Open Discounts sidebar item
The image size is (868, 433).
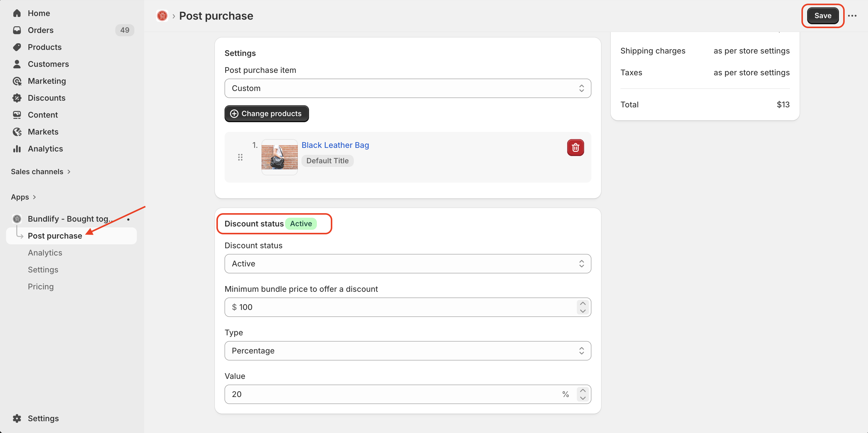(x=47, y=98)
